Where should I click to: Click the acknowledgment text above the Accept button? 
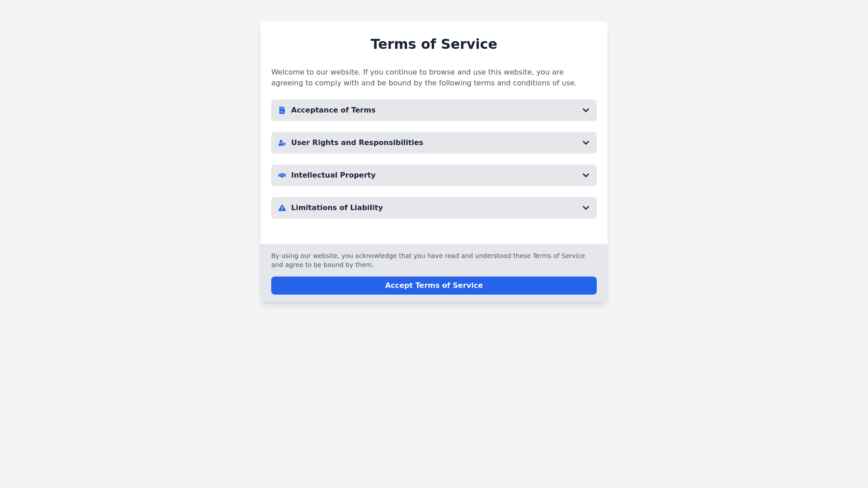[428, 260]
